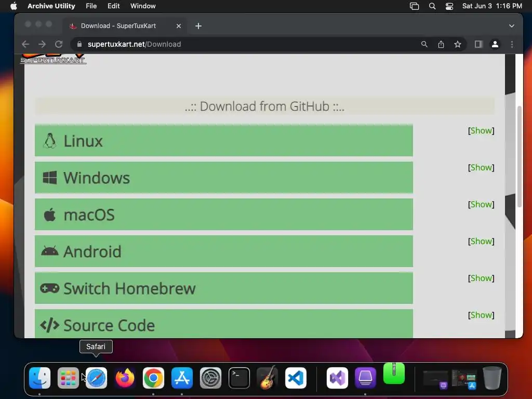The image size is (532, 399).
Task: Open the Window menu
Action: tap(143, 6)
